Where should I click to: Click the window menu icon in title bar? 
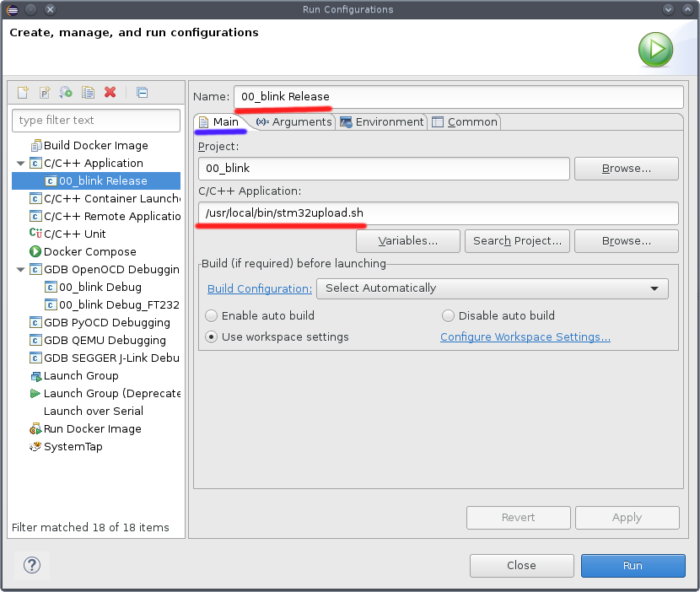point(11,9)
